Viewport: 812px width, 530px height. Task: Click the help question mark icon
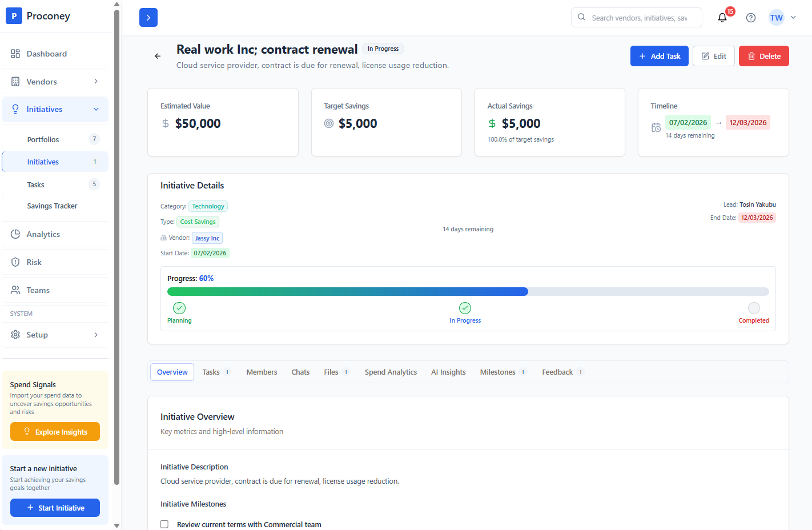click(751, 18)
